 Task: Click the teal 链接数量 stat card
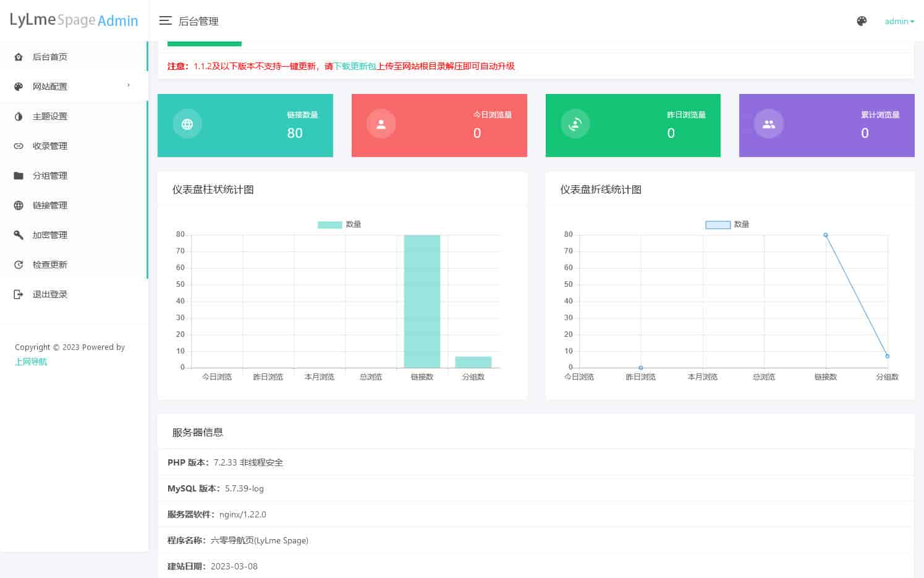[x=245, y=125]
